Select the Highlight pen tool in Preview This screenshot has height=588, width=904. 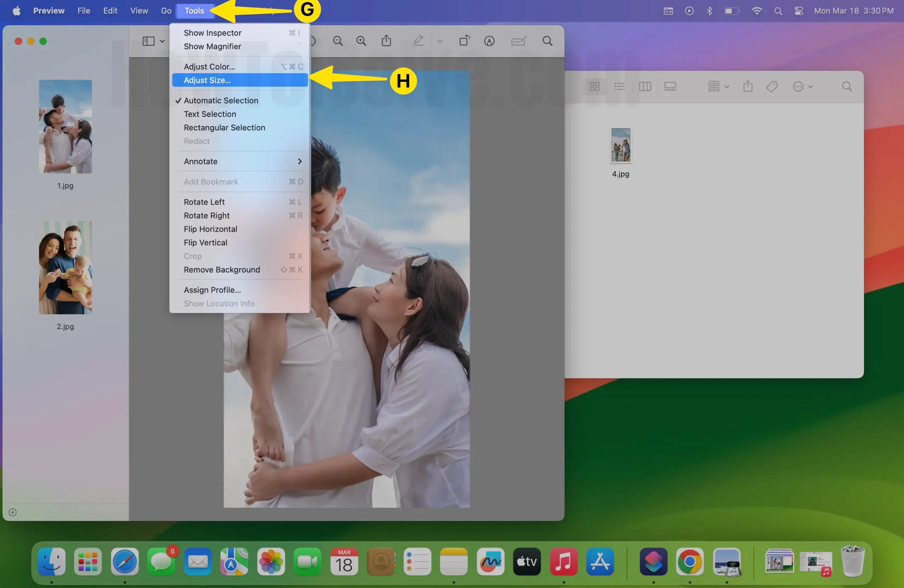418,41
